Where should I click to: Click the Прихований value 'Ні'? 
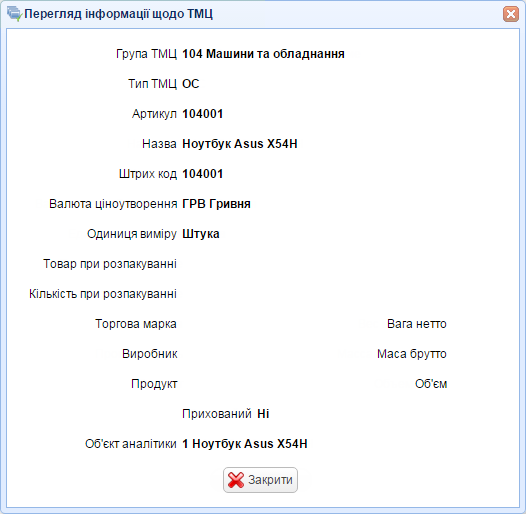tap(263, 414)
